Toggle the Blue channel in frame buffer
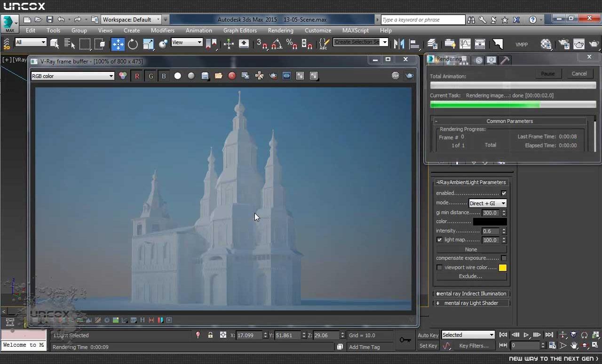The image size is (602, 364). click(x=164, y=76)
